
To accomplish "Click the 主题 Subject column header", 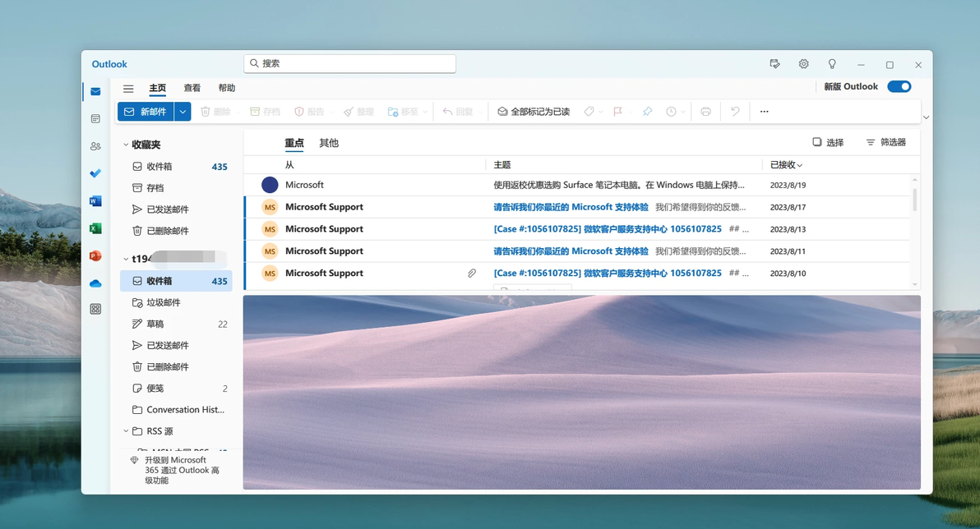I will [x=502, y=165].
